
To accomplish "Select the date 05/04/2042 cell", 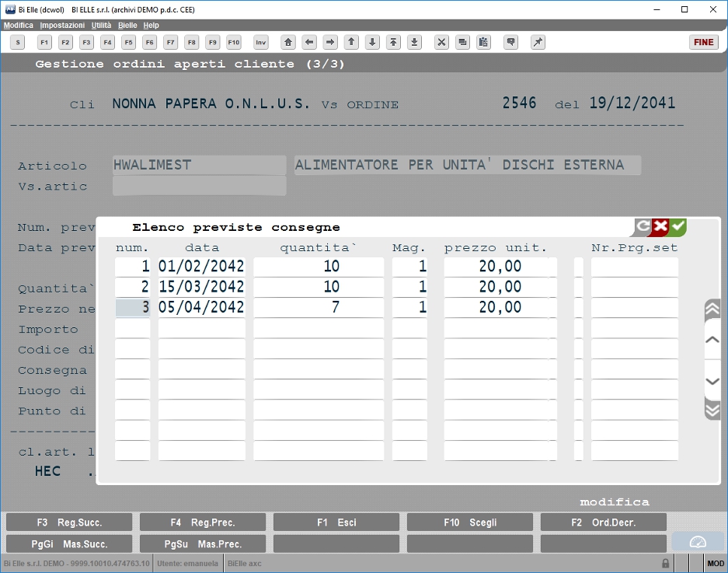I will click(201, 307).
